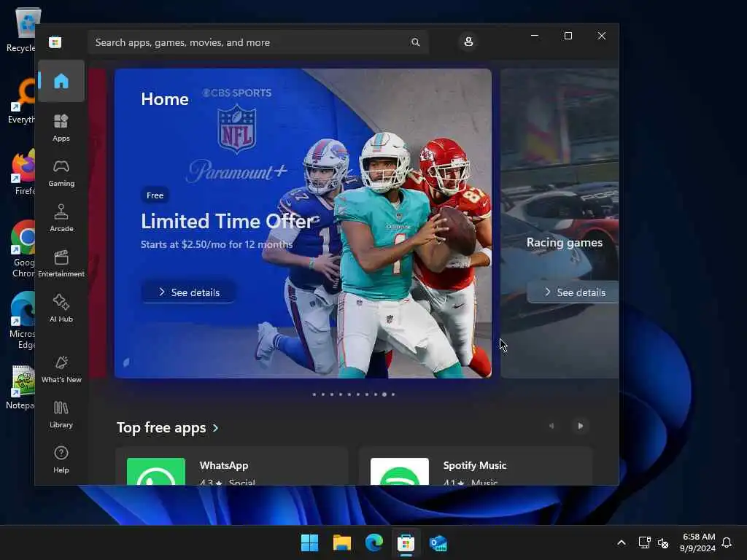Open the Entertainment section
Screen dimensions: 747x560
point(61,263)
